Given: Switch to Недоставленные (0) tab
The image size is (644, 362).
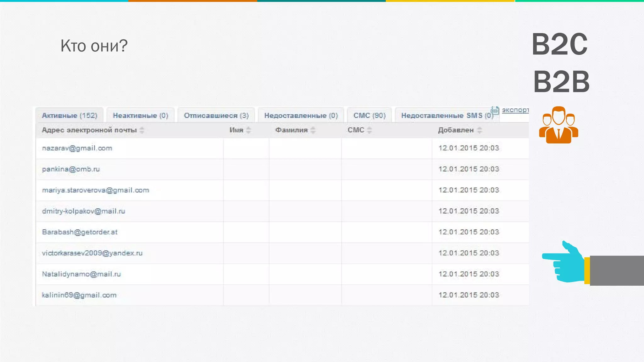Looking at the screenshot, I should coord(301,116).
